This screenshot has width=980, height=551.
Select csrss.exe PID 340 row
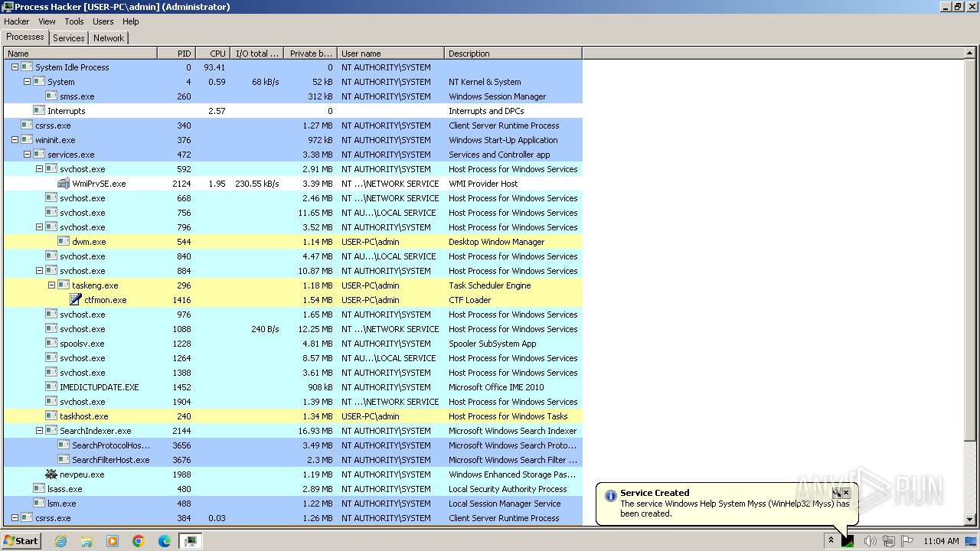coord(293,126)
